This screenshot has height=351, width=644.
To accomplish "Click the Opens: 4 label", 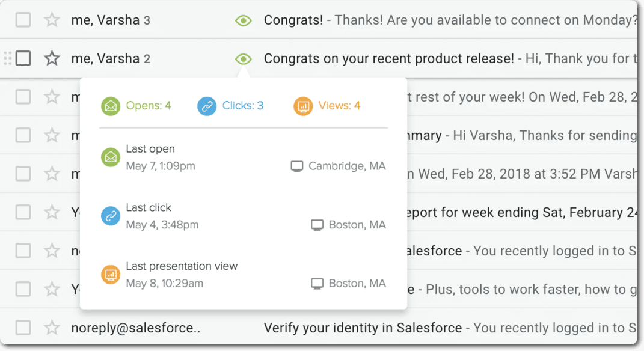I will pyautogui.click(x=149, y=106).
